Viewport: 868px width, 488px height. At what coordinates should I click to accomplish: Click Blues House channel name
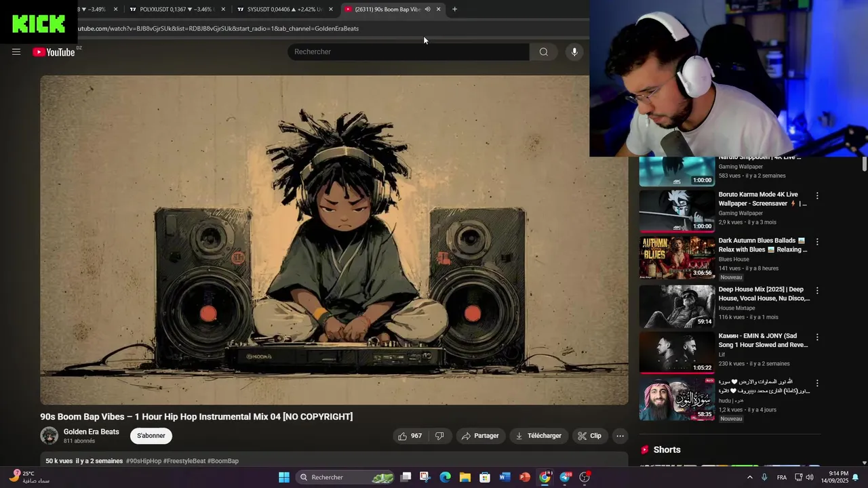coord(734,259)
